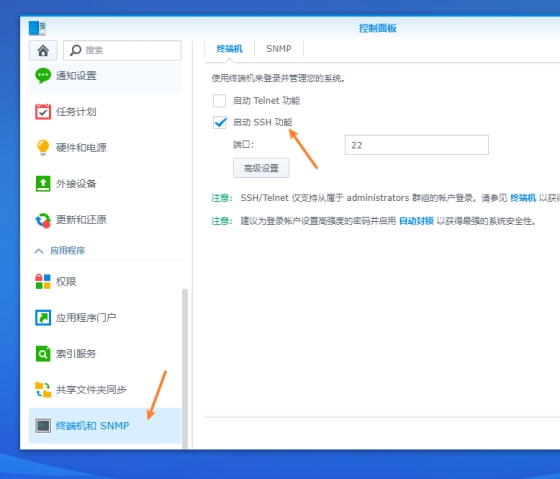Click the 共享文件夹同步 folder sync icon

(x=43, y=390)
